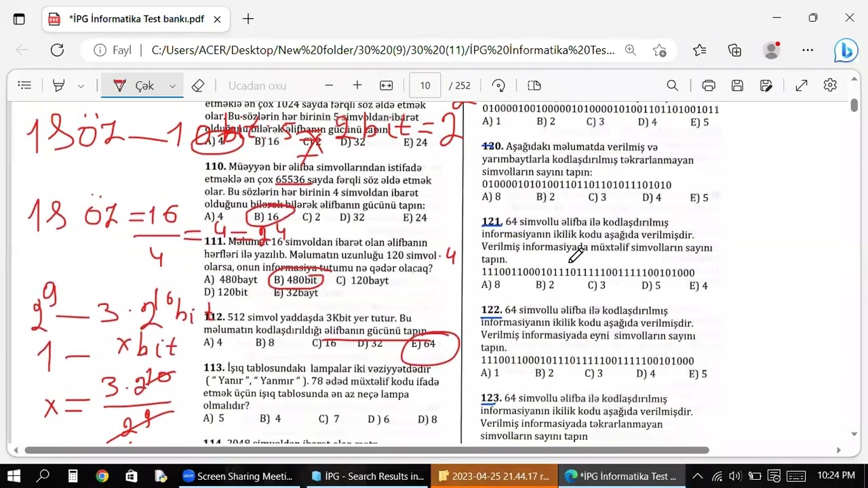Toggle the Çək draw tool
Viewport: 868px width, 488px height.
pos(134,85)
